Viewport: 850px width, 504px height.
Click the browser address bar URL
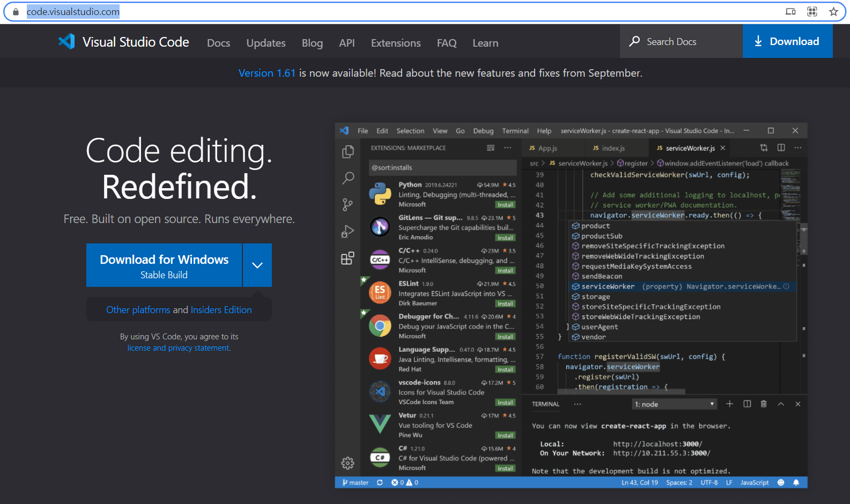73,11
